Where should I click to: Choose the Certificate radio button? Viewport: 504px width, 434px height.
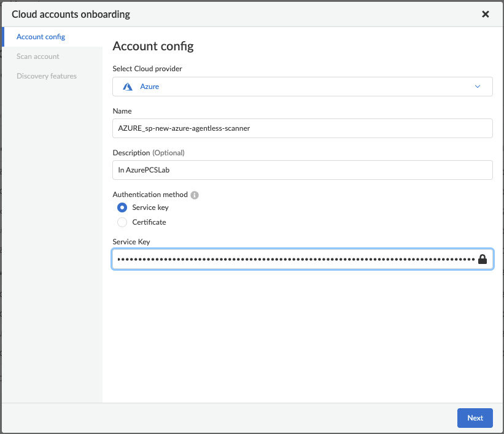tap(122, 222)
